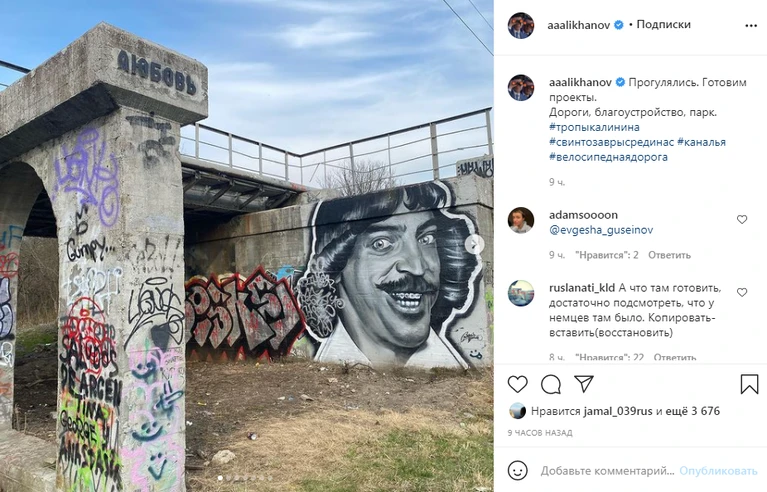Open adamsoooon's profile picture
Image resolution: width=767 pixels, height=492 pixels.
click(521, 220)
